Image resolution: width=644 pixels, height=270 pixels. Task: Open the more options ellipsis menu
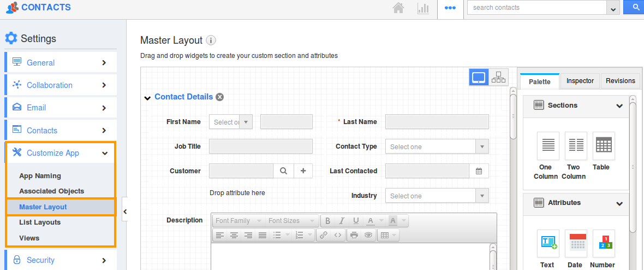[x=450, y=8]
